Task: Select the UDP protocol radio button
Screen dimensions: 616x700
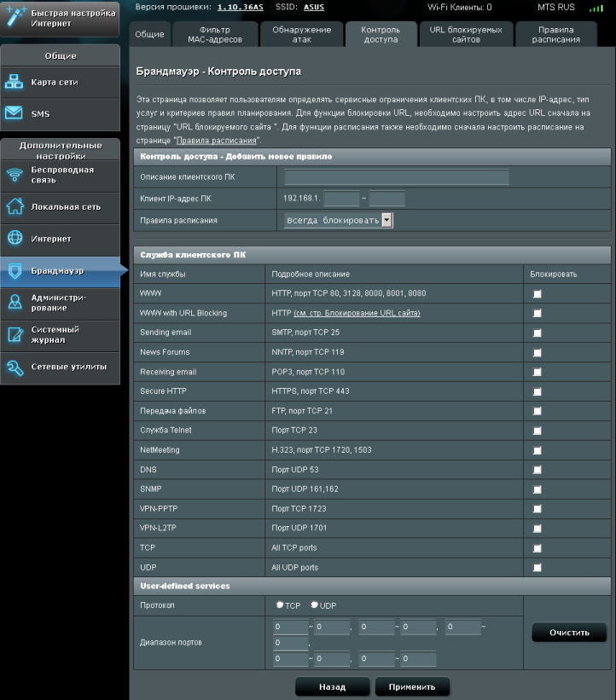Action: pyautogui.click(x=315, y=605)
